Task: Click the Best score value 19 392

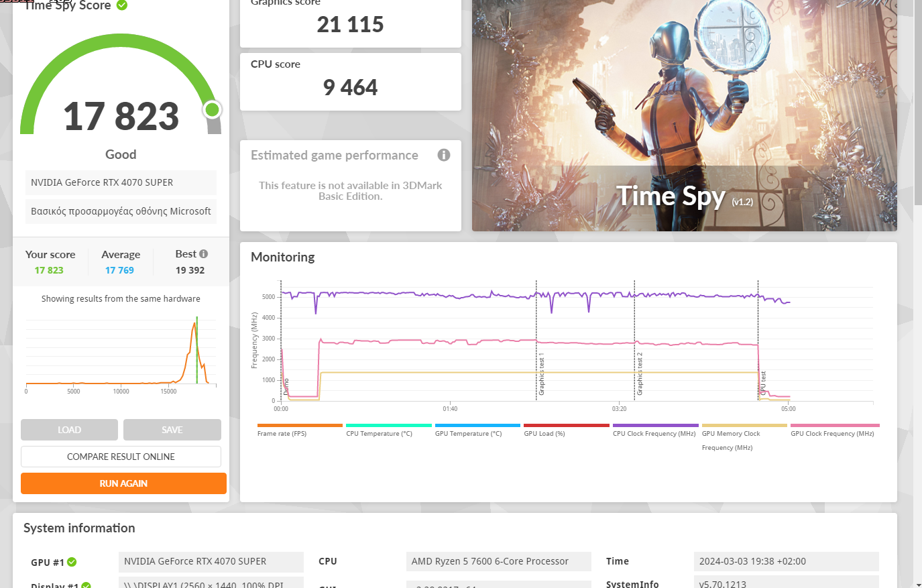Action: (x=190, y=270)
